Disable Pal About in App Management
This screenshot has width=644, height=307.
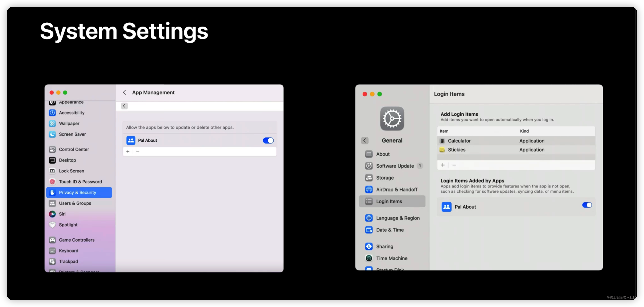[268, 140]
